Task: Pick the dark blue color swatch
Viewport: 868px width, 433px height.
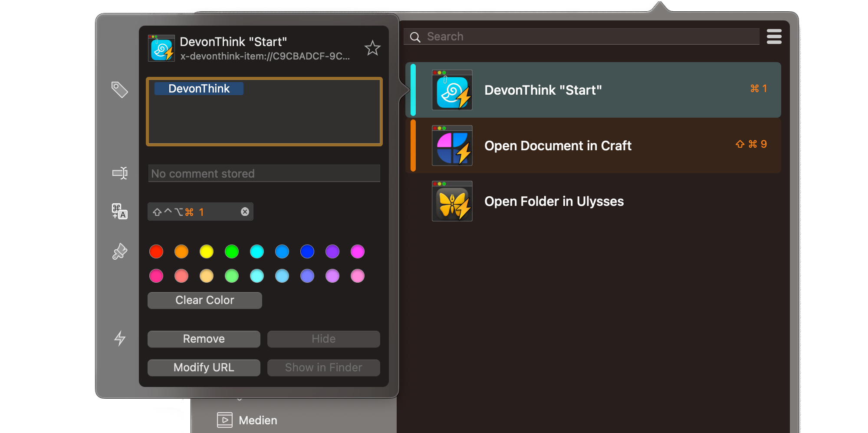Action: coord(307,251)
